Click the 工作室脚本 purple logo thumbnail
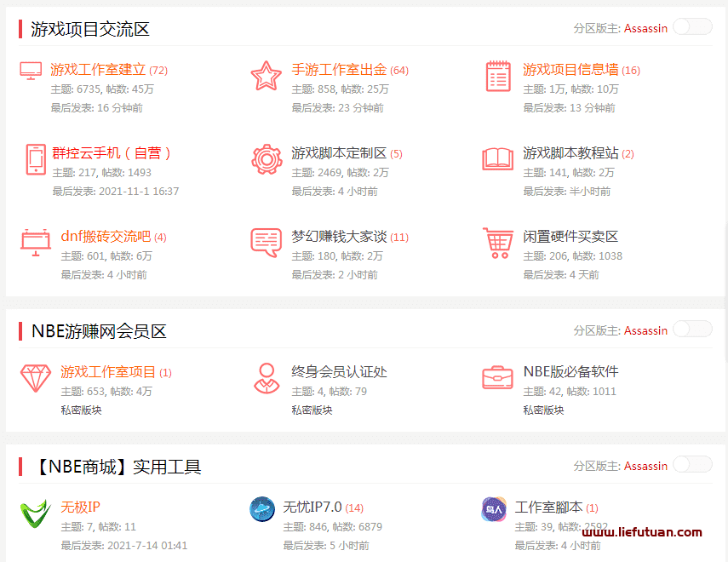Screen dimensions: 728x562 (494, 509)
